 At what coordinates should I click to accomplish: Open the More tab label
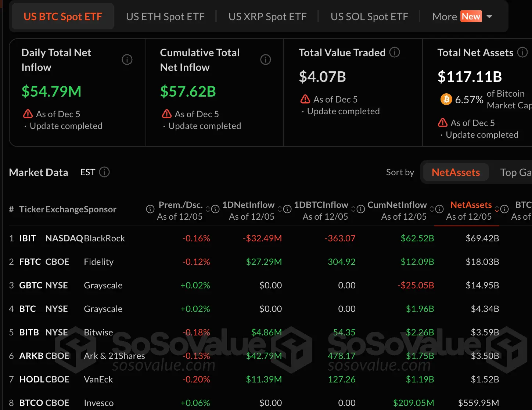coord(445,17)
